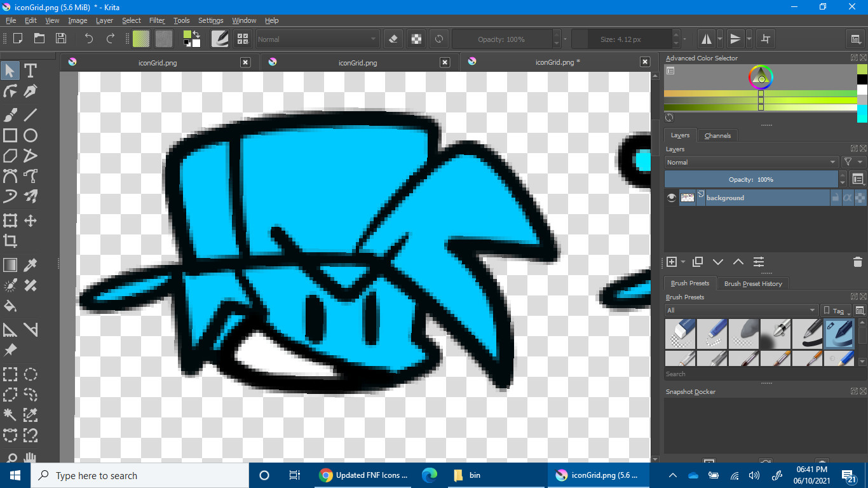Open the workspace chooser button
868x488 pixels.
[856, 39]
